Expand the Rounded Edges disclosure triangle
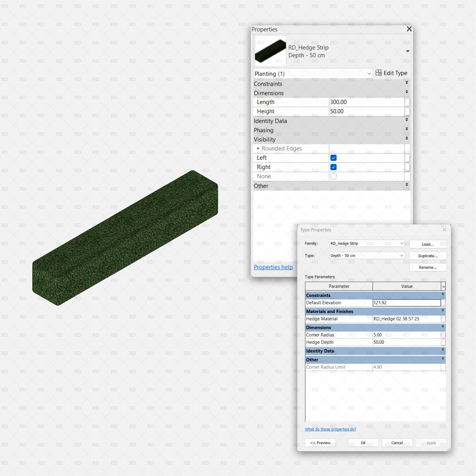The width and height of the screenshot is (476, 476). [258, 148]
